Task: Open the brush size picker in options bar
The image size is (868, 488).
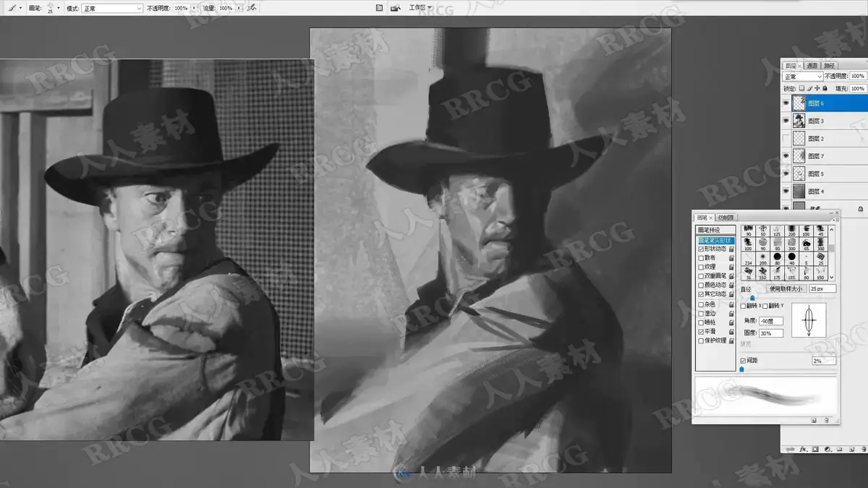Action: point(54,8)
